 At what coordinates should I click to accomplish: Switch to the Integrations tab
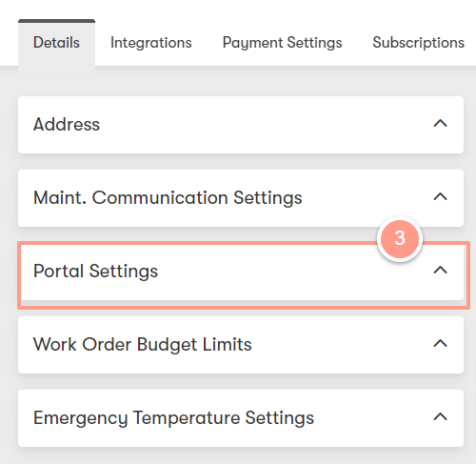tap(151, 43)
